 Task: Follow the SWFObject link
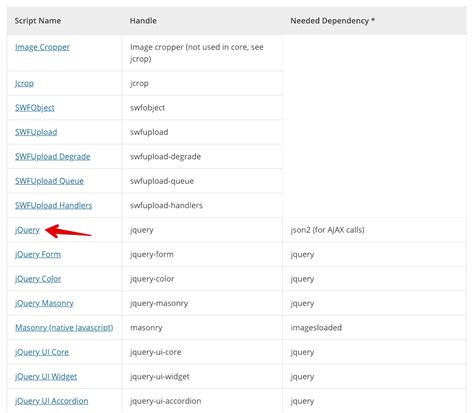coord(35,108)
